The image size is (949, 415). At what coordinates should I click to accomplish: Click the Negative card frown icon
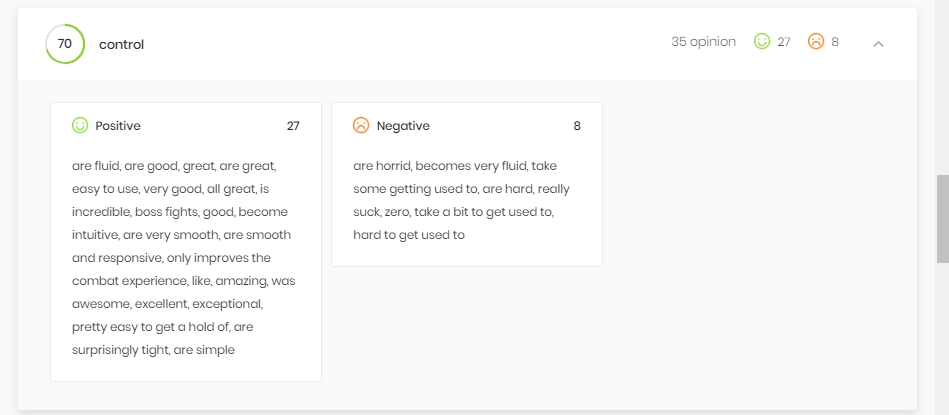pyautogui.click(x=361, y=126)
